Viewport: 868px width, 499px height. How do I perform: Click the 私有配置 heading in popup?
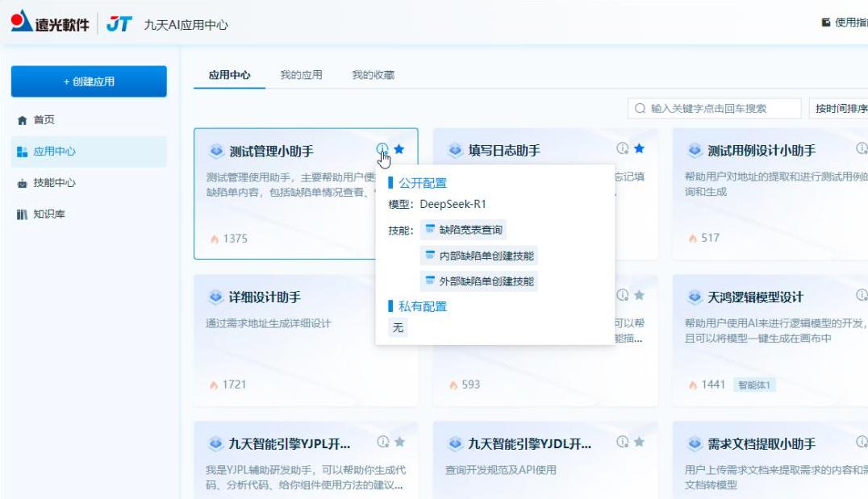pyautogui.click(x=423, y=306)
